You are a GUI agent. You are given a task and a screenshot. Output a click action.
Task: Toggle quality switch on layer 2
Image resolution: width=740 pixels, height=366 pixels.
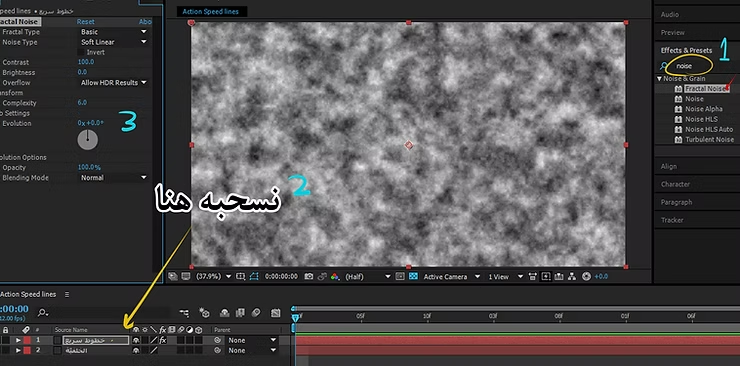click(x=154, y=350)
